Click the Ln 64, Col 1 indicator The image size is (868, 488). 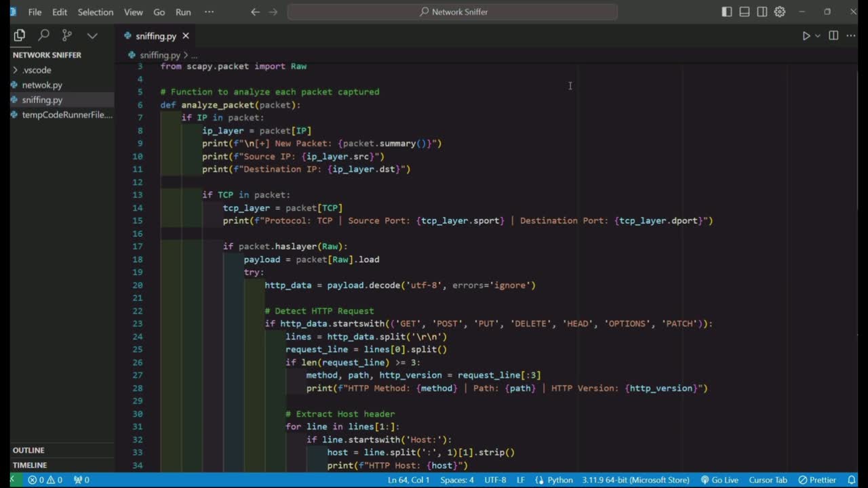click(x=408, y=480)
